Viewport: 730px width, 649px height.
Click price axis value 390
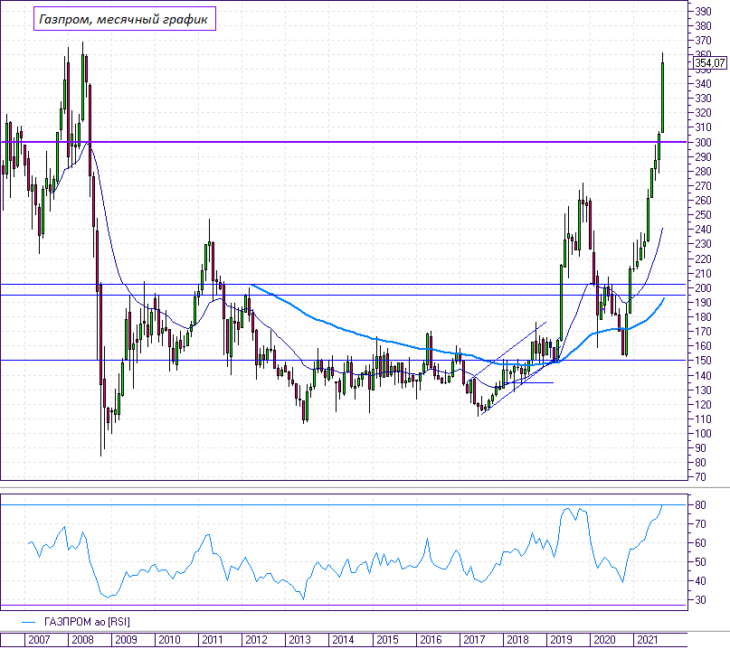(x=703, y=11)
